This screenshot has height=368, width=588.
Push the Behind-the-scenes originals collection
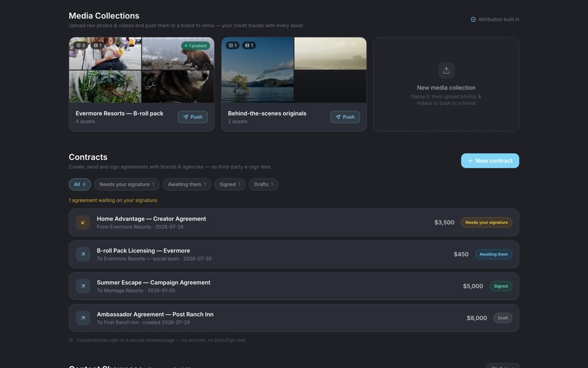345,117
